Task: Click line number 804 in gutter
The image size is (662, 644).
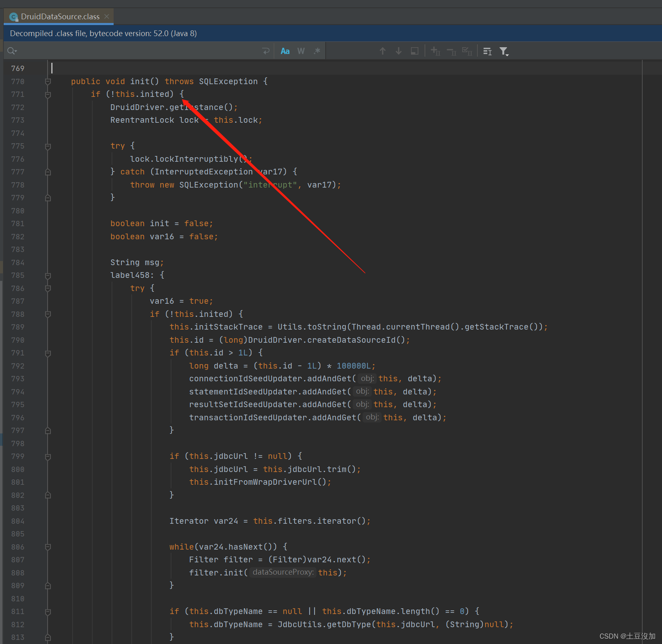Action: point(18,521)
